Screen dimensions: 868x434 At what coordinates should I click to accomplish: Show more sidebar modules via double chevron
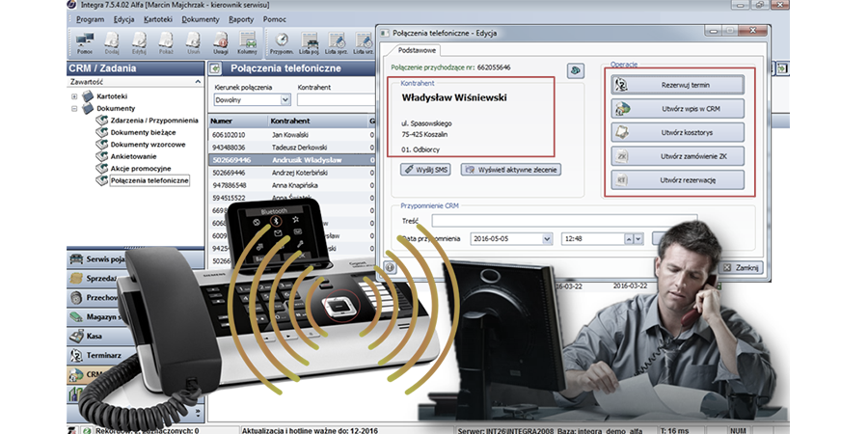coord(196,413)
